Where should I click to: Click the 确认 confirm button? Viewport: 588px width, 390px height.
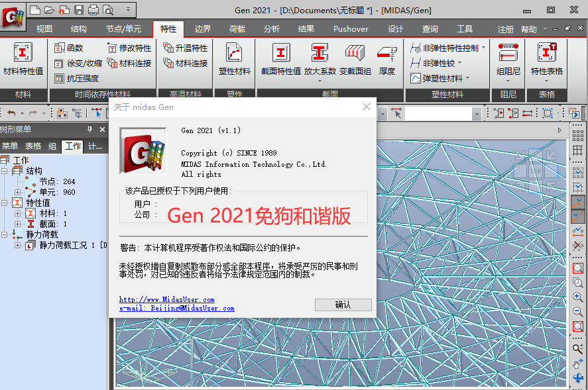pyautogui.click(x=343, y=305)
